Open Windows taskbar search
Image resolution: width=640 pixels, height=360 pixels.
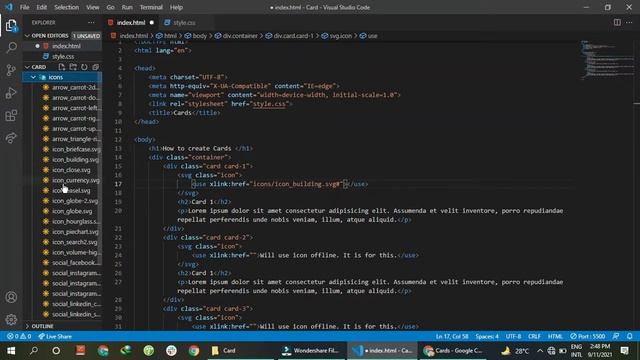click(x=34, y=351)
